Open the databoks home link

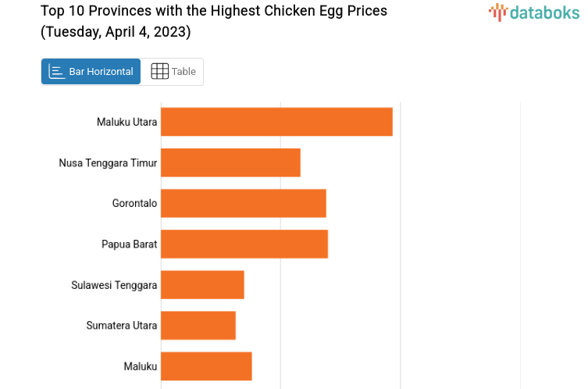tap(534, 12)
